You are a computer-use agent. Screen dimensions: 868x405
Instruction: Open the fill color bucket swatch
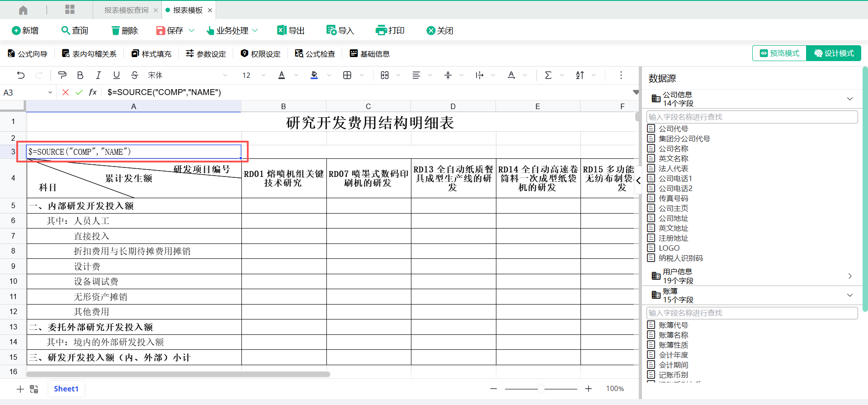click(314, 75)
